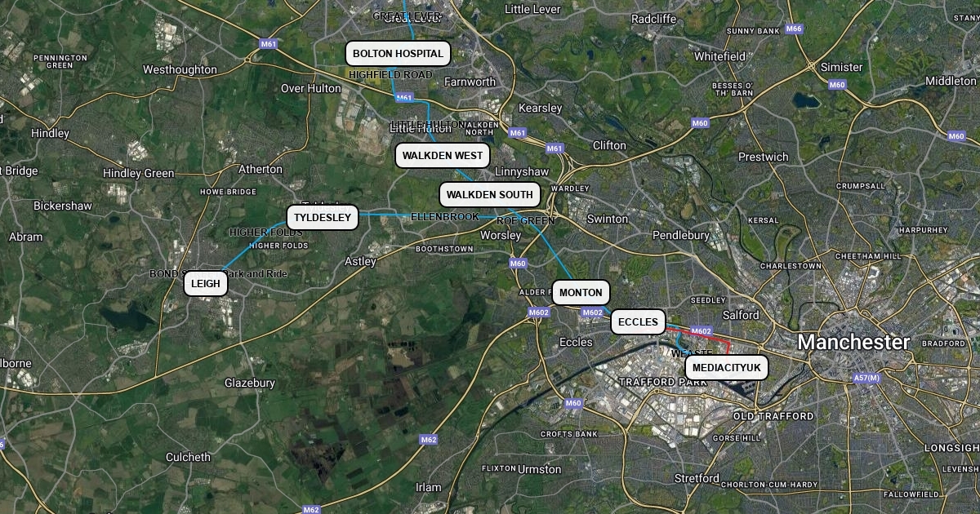Screen dimensions: 980x514
Task: Click the M66 motorway shield near Sunny Bank
Action: (x=794, y=29)
